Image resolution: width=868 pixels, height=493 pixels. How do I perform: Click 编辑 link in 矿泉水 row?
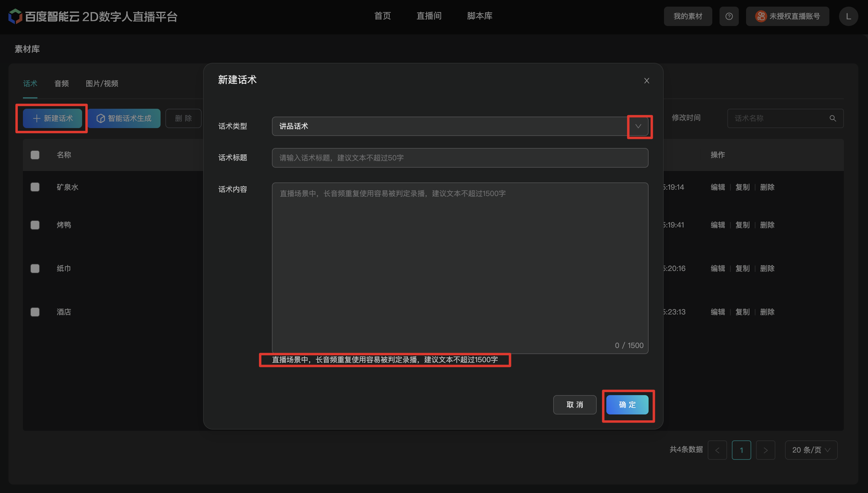718,187
